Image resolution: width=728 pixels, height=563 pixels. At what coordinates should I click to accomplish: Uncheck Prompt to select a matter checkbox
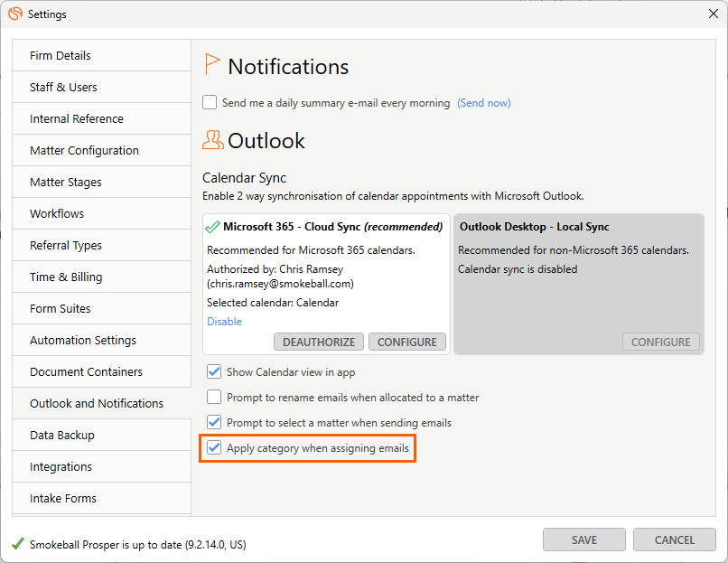point(214,422)
